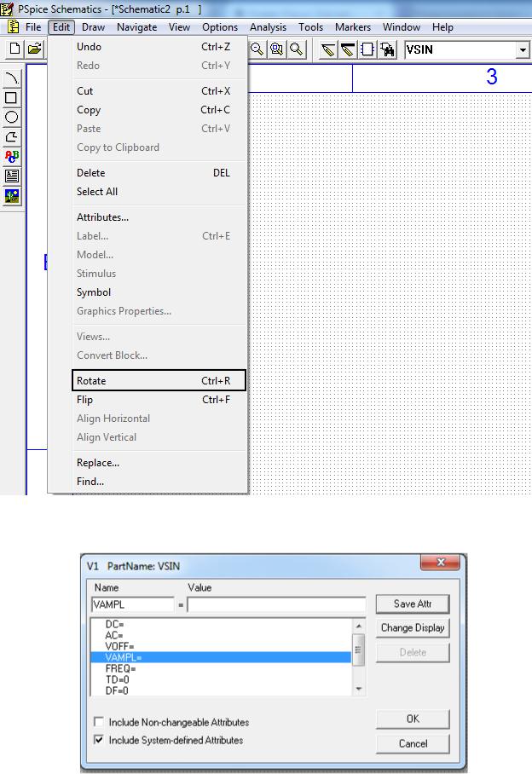
Task: Open the VSIN part dropdown arrow
Action: click(523, 49)
